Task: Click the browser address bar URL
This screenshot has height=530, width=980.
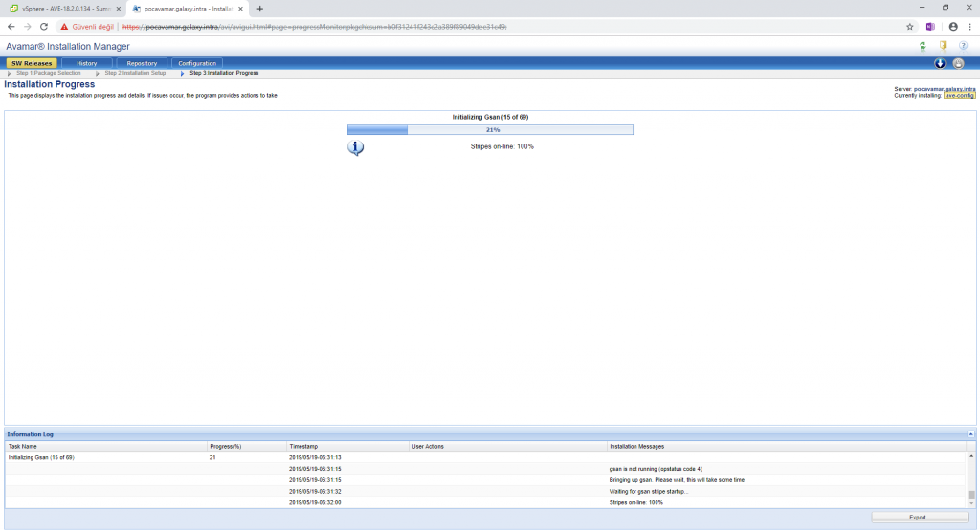Action: tap(314, 27)
